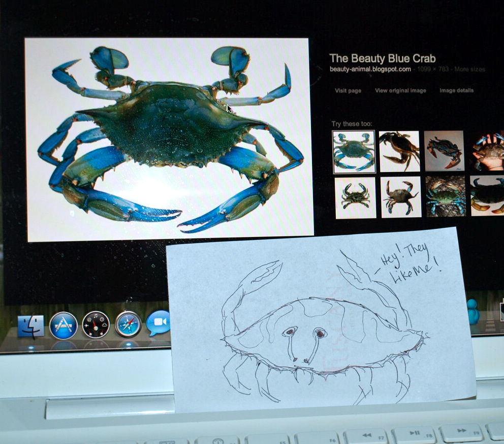The image size is (504, 444).
Task: Click the title 'The Beauty Blue Crab'
Action: pyautogui.click(x=382, y=58)
